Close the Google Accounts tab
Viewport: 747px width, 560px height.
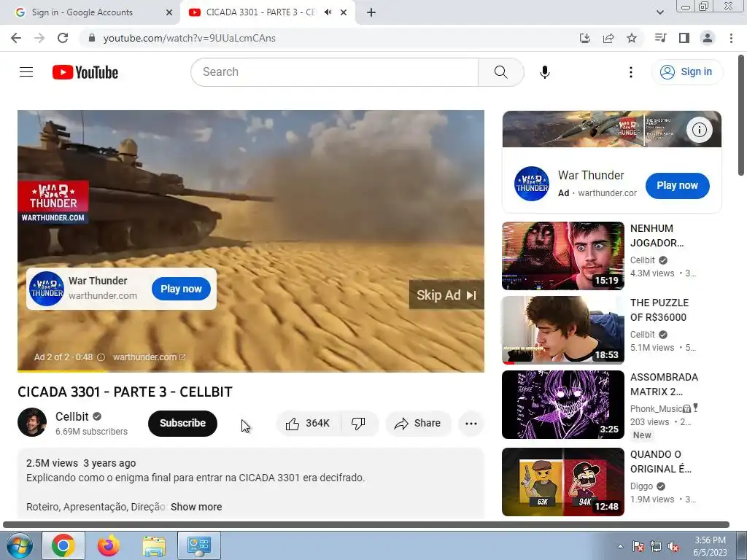tap(169, 12)
